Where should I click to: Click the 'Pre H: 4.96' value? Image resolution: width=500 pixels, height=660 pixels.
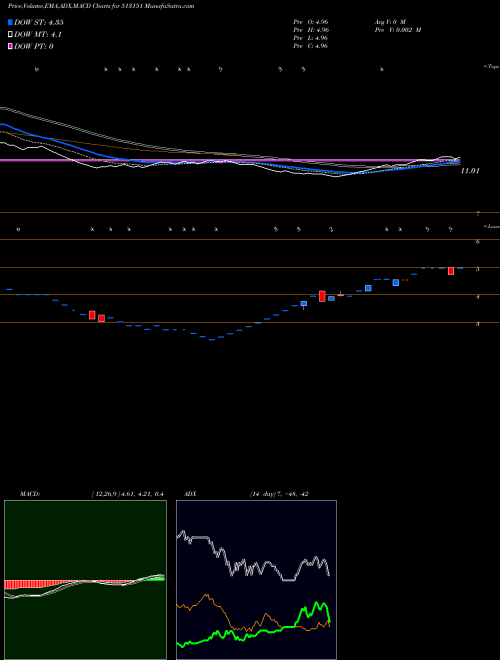(311, 30)
